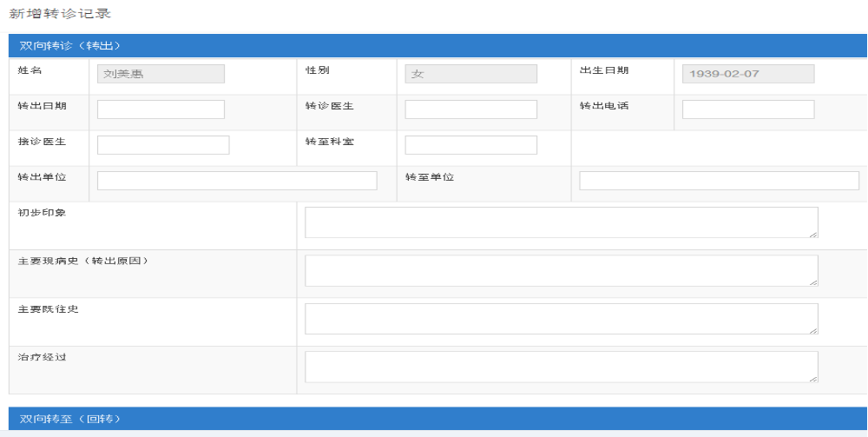This screenshot has width=868, height=437.
Task: Click inside the 初步印象 text area
Action: point(561,222)
